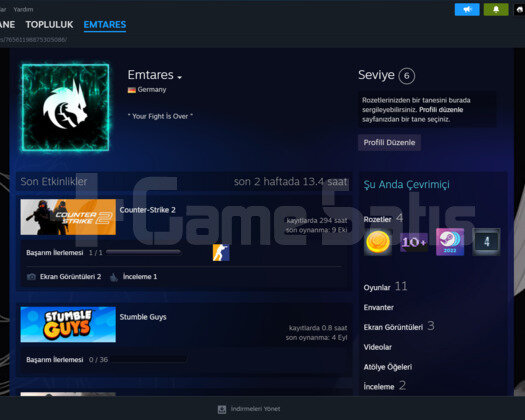This screenshot has width=525, height=420.
Task: Open the Rozetler 4 link
Action: [x=383, y=219]
